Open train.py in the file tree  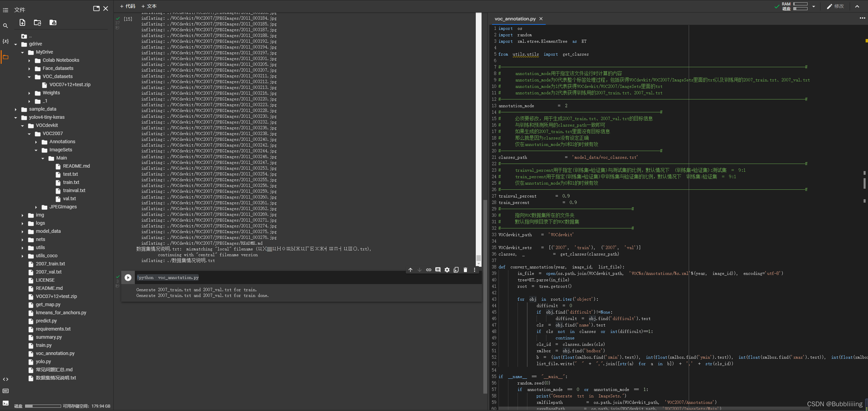pos(44,345)
